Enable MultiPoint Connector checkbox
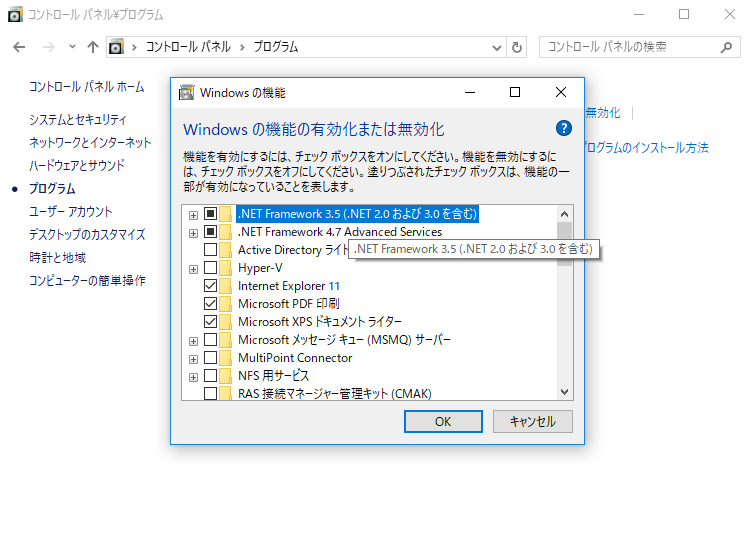 tap(210, 358)
